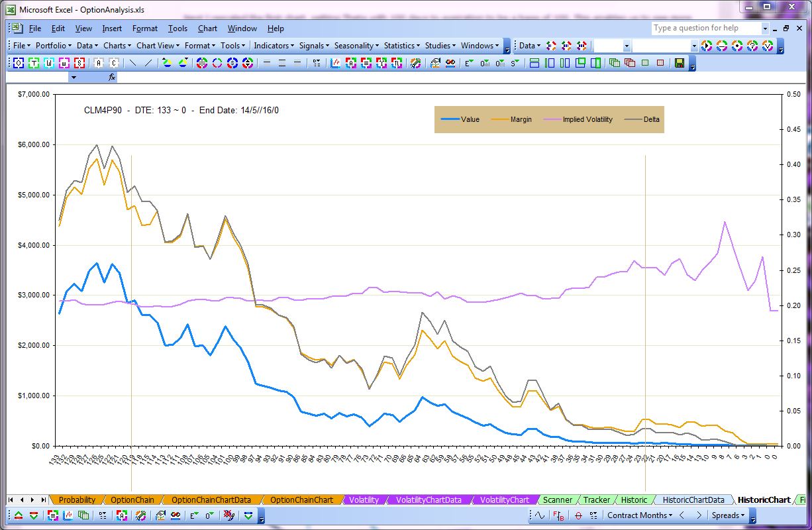The height and width of the screenshot is (530, 812).
Task: Switch to the VolatilityChart sheet tab
Action: 504,500
